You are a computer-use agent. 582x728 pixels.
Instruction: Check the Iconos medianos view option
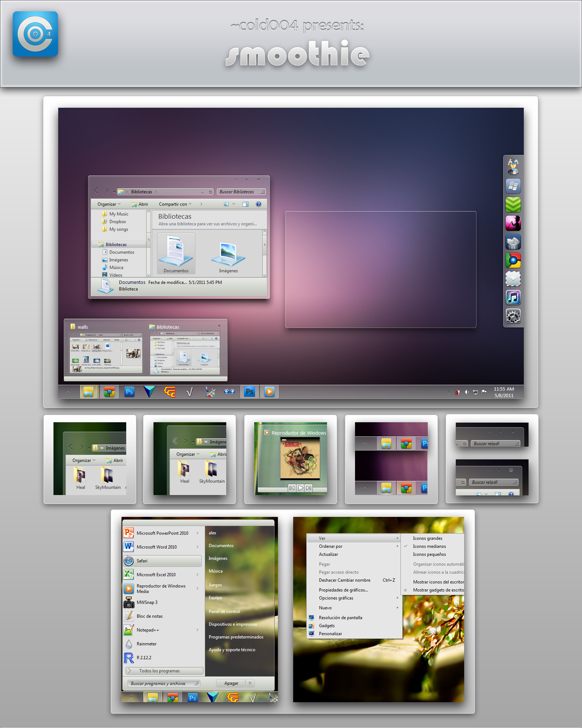tap(429, 546)
